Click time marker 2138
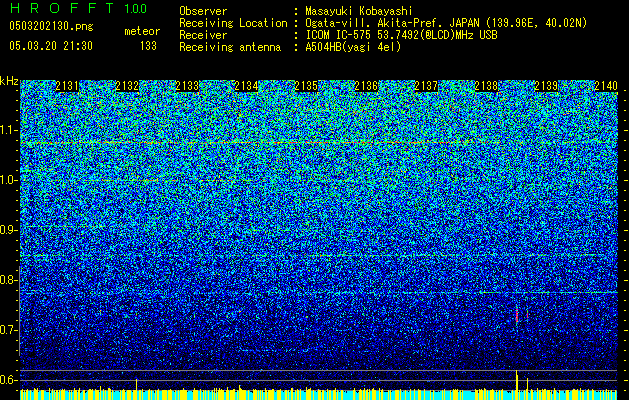 coord(486,86)
